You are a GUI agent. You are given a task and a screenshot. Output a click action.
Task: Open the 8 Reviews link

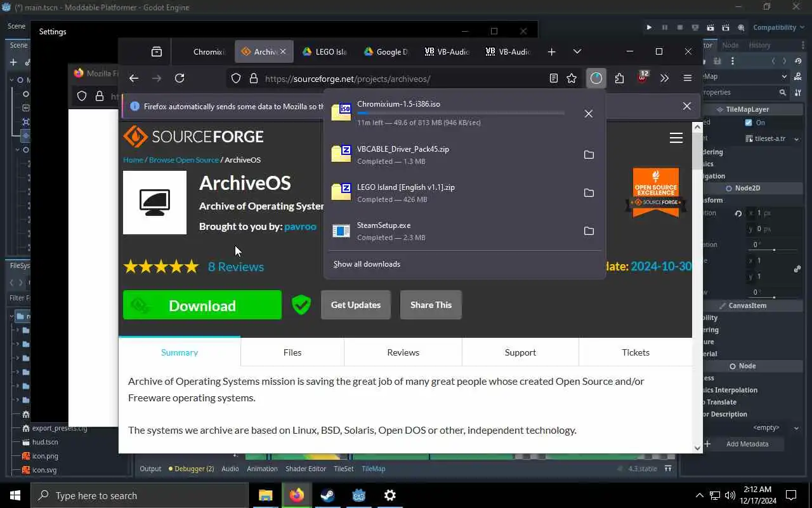236,267
